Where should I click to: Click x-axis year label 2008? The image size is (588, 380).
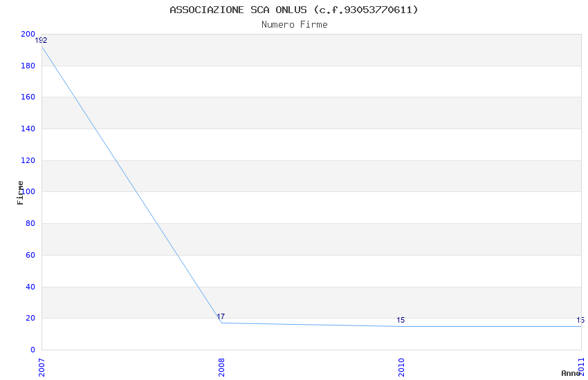[x=221, y=368]
